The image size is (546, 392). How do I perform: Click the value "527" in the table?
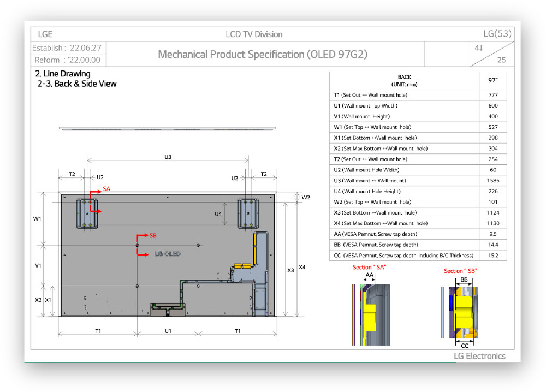pyautogui.click(x=492, y=127)
